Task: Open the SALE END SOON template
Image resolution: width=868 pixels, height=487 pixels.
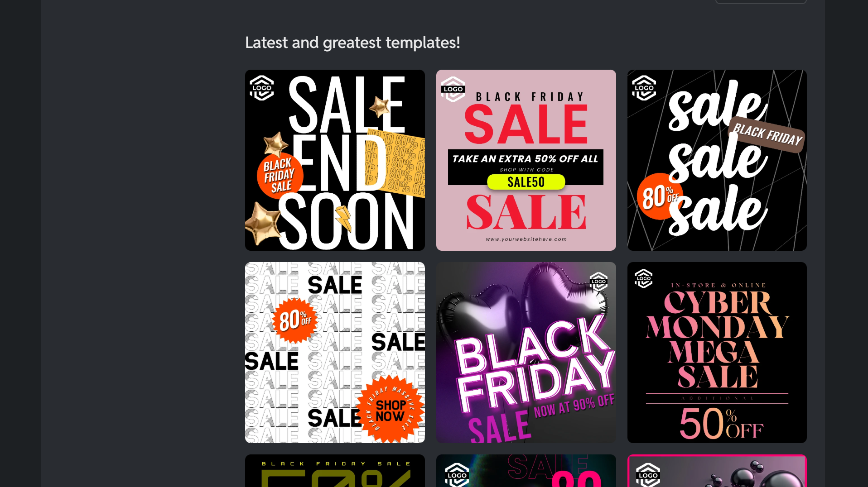Action: 335,160
